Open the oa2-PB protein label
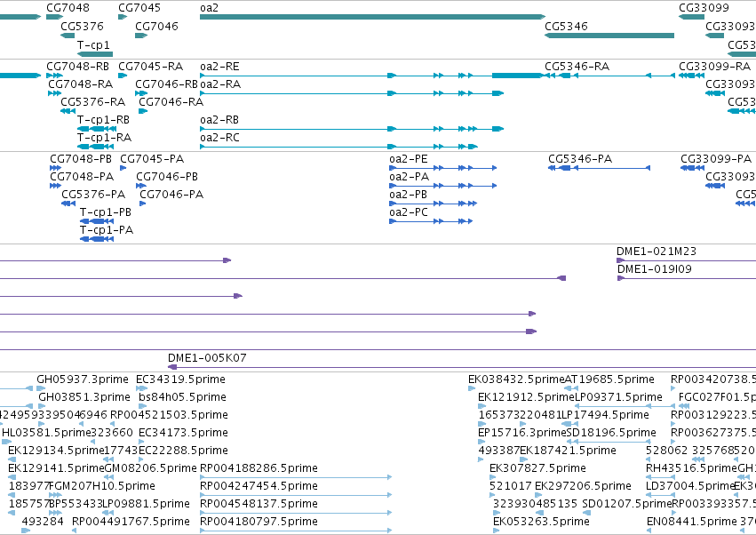This screenshot has width=756, height=535. click(409, 195)
